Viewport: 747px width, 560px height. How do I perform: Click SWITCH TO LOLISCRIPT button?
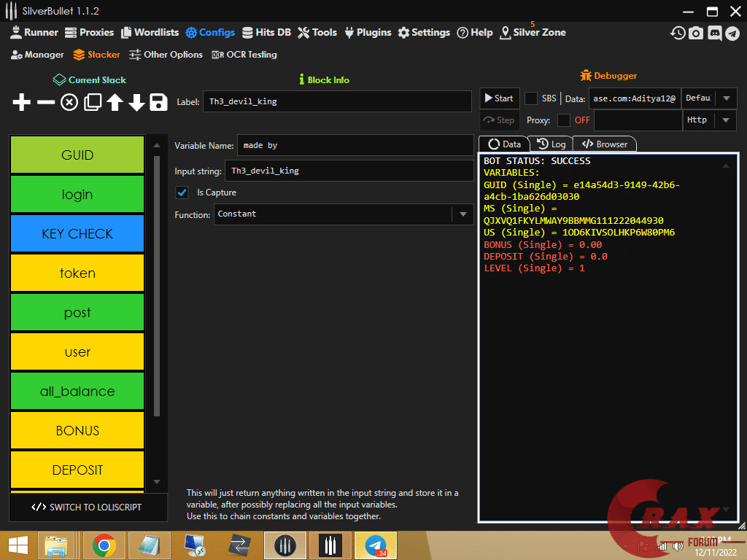pyautogui.click(x=88, y=507)
